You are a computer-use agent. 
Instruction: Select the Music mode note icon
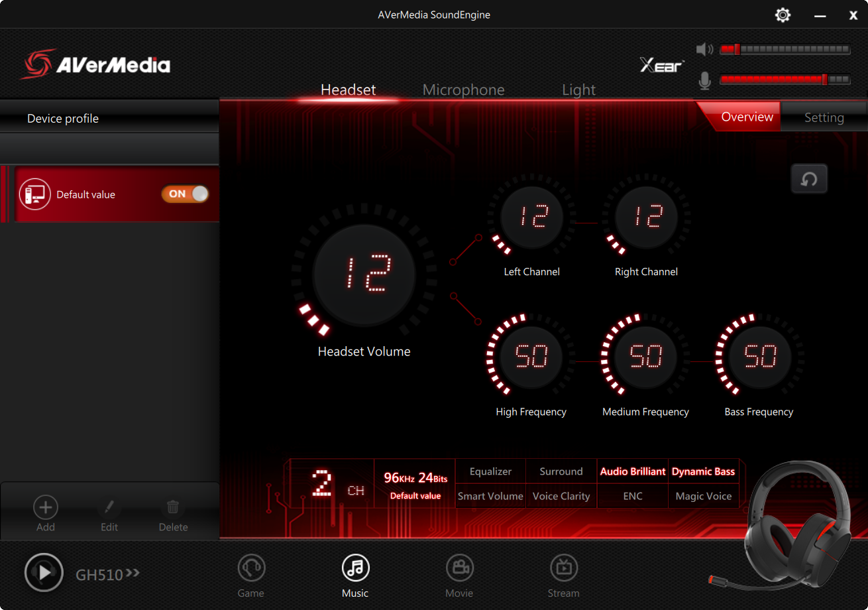356,568
